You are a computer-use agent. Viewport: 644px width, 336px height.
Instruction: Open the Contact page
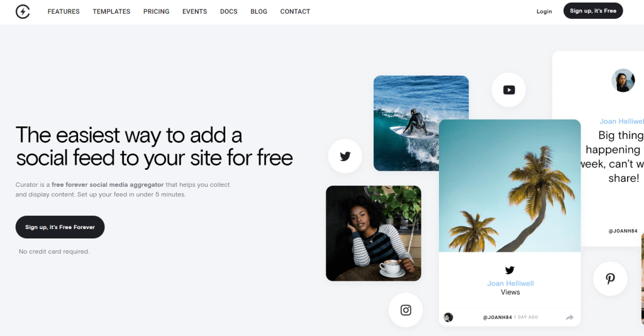click(296, 11)
